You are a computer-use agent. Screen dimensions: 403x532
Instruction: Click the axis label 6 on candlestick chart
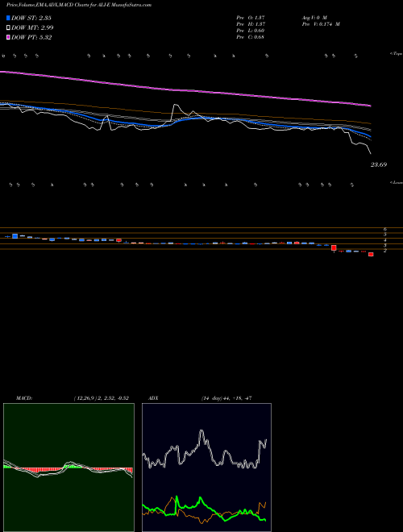[x=385, y=230]
